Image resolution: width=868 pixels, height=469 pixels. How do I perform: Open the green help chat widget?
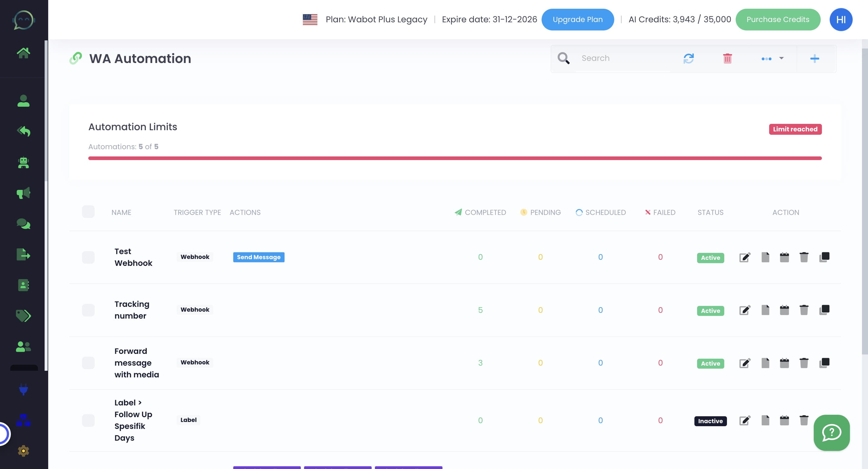click(x=831, y=433)
